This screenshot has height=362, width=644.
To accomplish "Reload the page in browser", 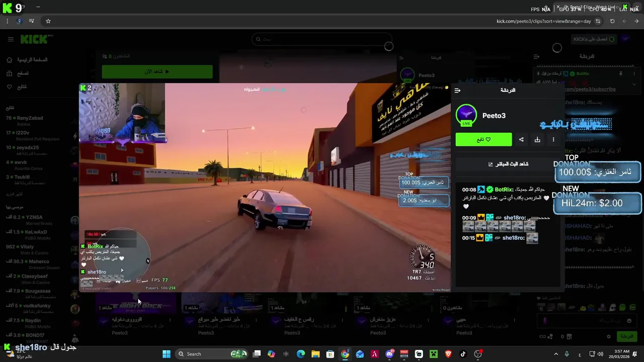I will [612, 21].
